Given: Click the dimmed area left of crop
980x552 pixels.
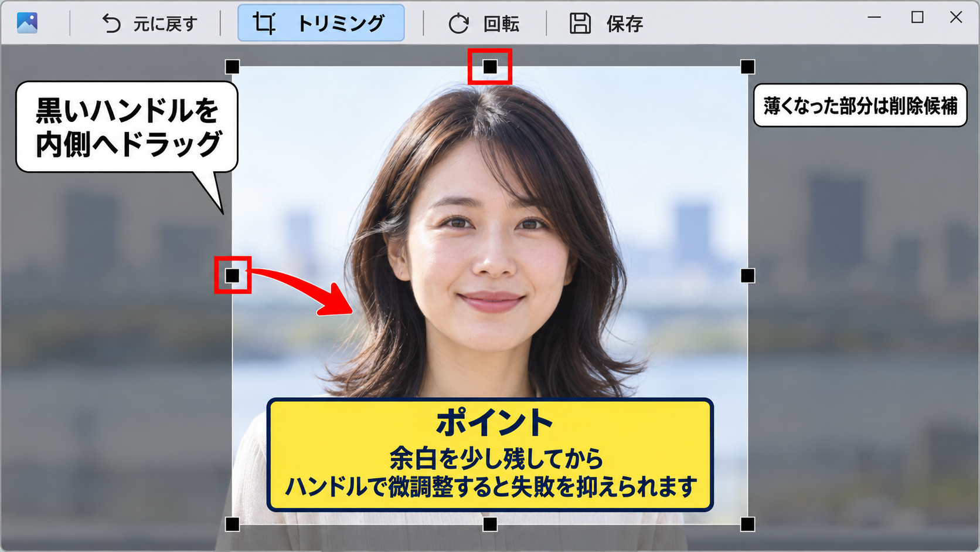Looking at the screenshot, I should [116, 352].
